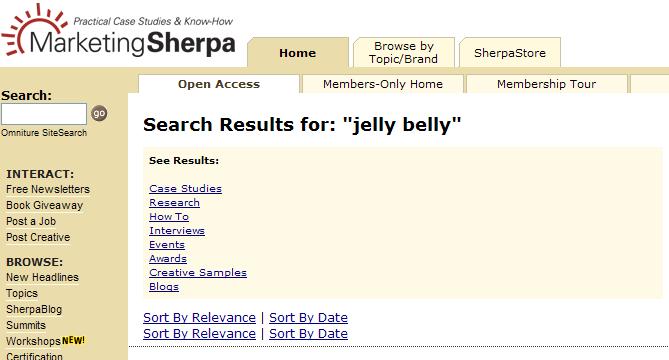669x360 pixels.
Task: Select the Open Access tab
Action: (219, 84)
